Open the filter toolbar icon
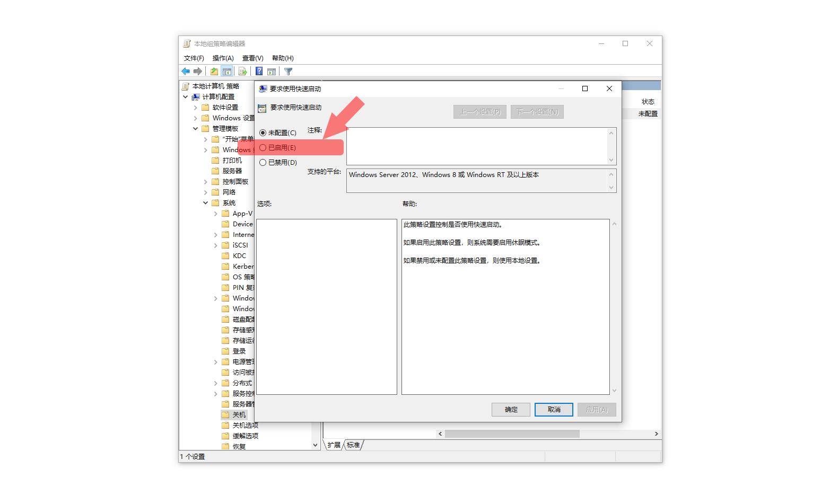The height and width of the screenshot is (504, 821). (288, 71)
